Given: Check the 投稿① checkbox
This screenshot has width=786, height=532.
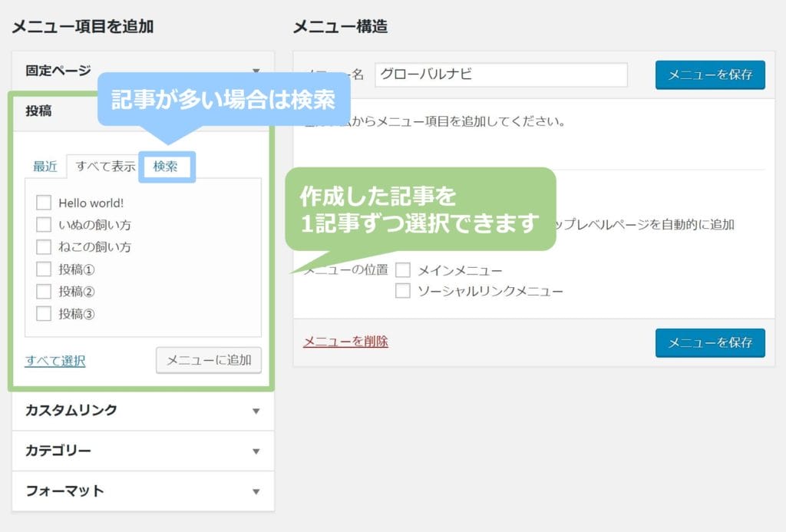Looking at the screenshot, I should click(44, 269).
